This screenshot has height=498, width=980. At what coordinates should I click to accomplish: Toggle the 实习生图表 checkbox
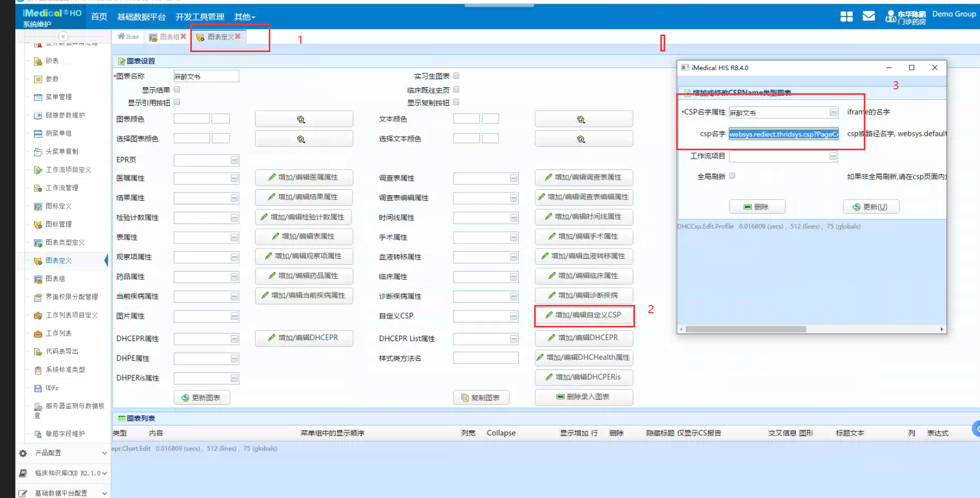(456, 76)
